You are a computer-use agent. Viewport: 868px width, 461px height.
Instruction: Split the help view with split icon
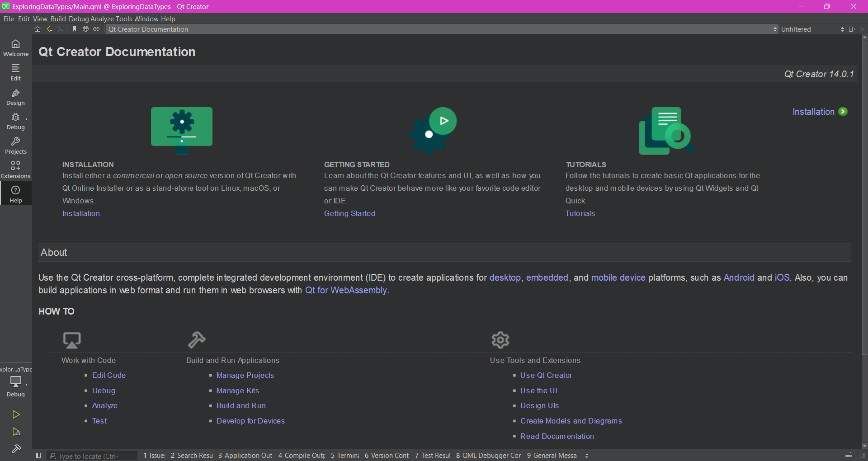click(x=852, y=29)
